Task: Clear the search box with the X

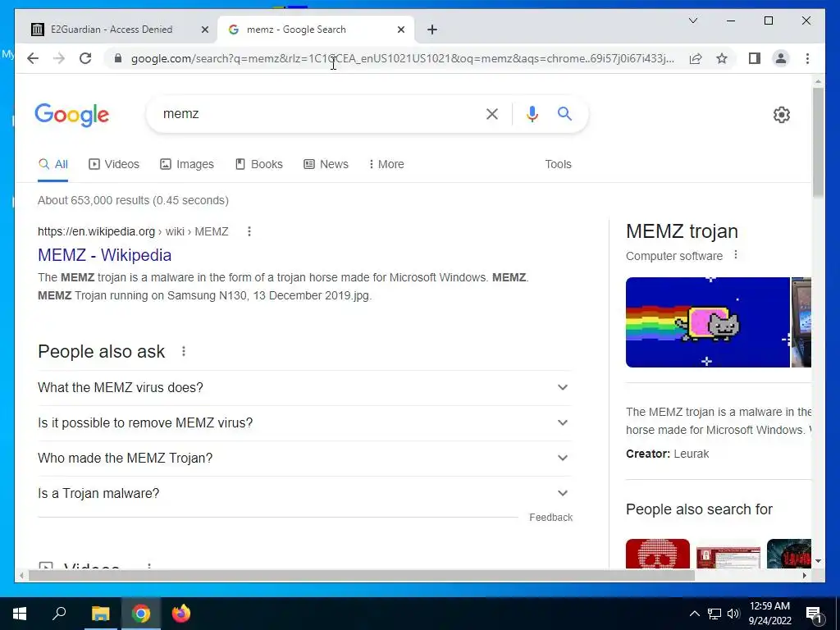Action: [x=492, y=114]
